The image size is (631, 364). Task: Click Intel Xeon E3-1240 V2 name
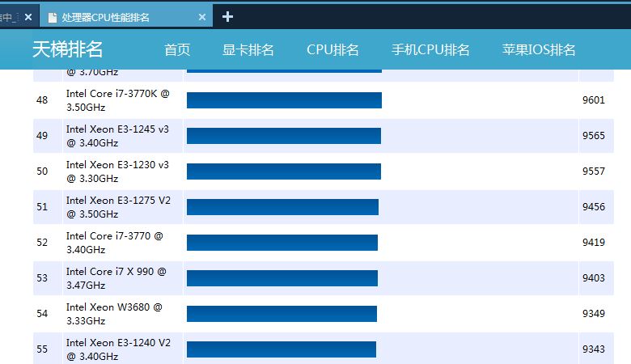(x=118, y=349)
